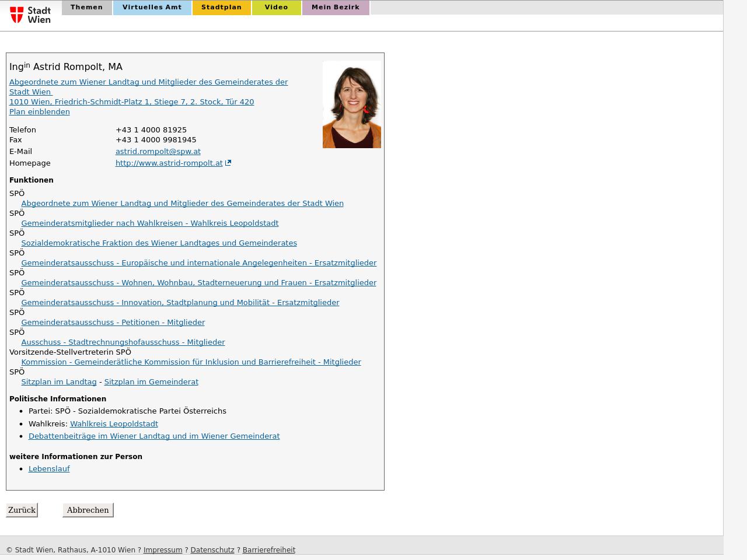Click the Plan einblenden link
The height and width of the screenshot is (560, 747).
(x=40, y=112)
